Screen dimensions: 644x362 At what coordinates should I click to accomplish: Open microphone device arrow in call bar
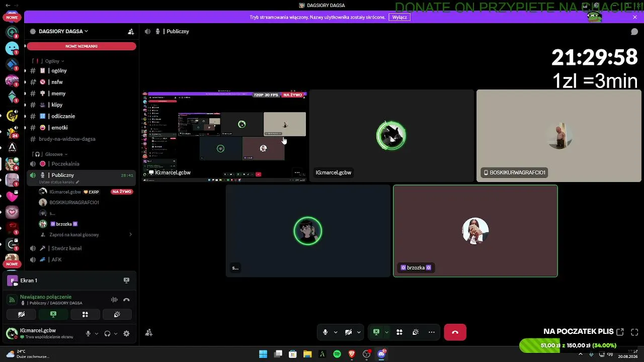click(x=336, y=332)
